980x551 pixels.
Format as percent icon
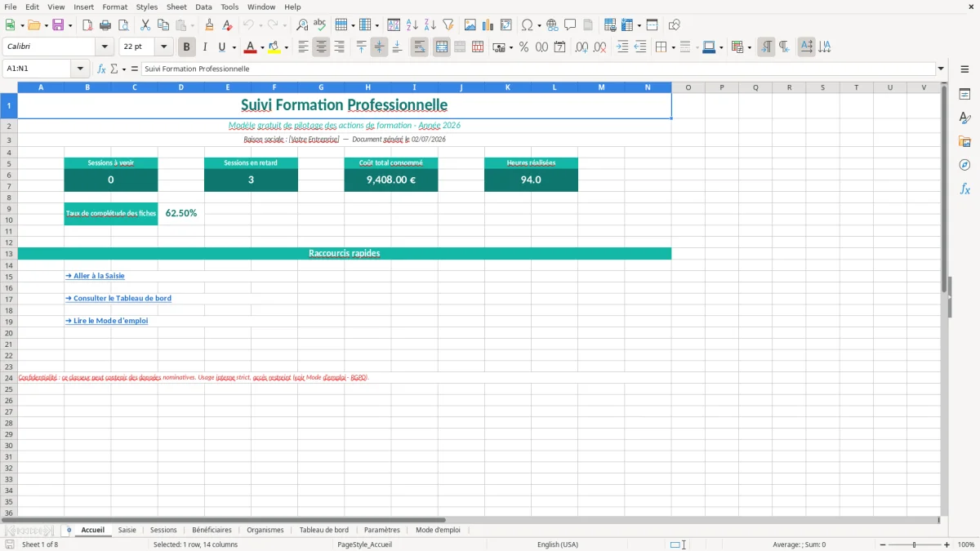tap(523, 47)
